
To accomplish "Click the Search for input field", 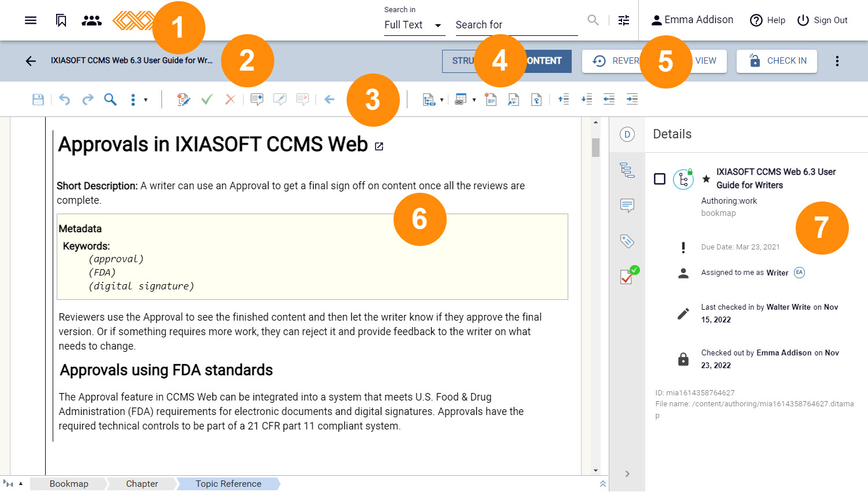I will pyautogui.click(x=517, y=25).
